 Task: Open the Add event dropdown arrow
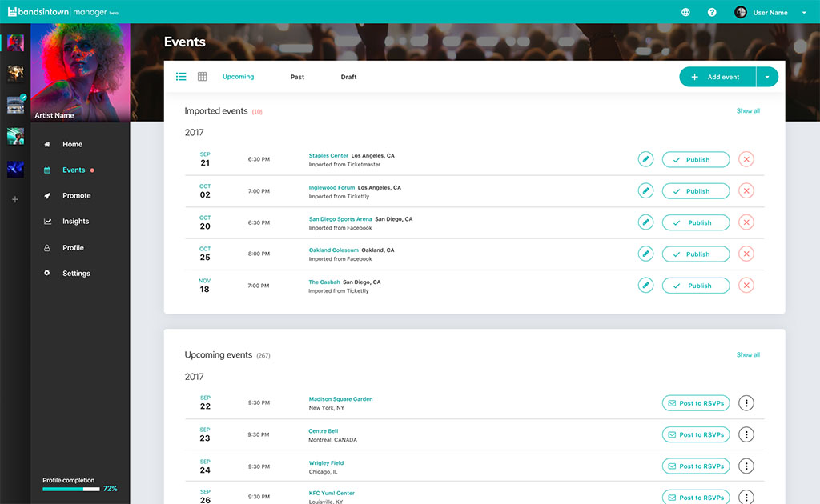click(767, 76)
